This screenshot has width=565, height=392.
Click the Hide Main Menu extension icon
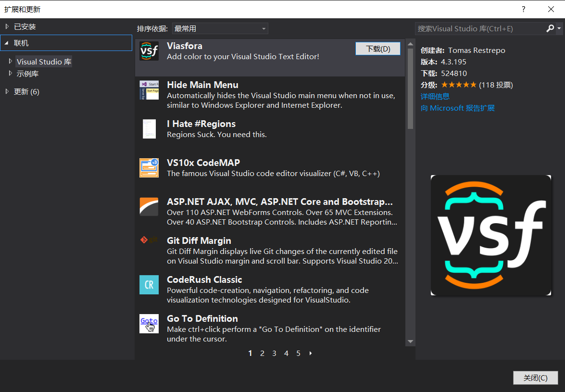tap(149, 90)
